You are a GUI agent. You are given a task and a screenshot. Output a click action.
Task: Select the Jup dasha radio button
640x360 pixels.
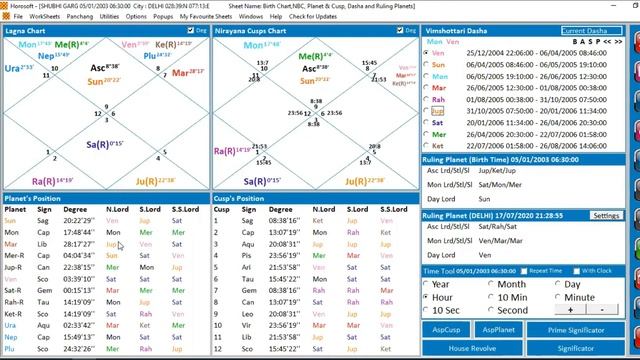(426, 110)
